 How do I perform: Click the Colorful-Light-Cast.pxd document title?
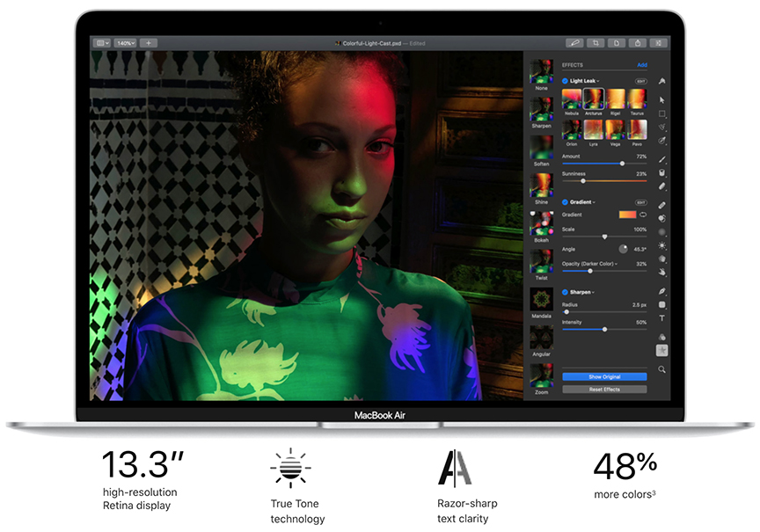[372, 43]
